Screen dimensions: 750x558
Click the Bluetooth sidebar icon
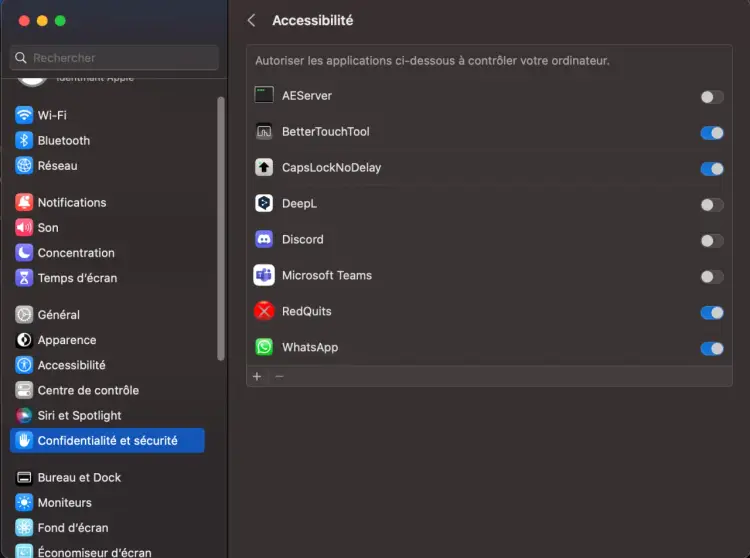[x=24, y=141]
